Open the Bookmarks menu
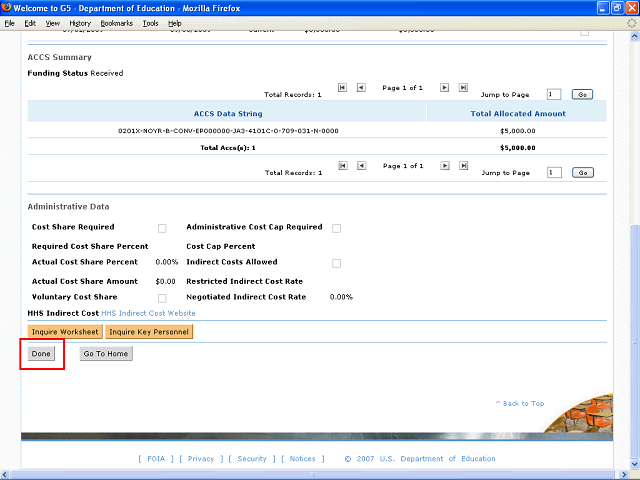Screen dimensions: 640x480 (117, 23)
